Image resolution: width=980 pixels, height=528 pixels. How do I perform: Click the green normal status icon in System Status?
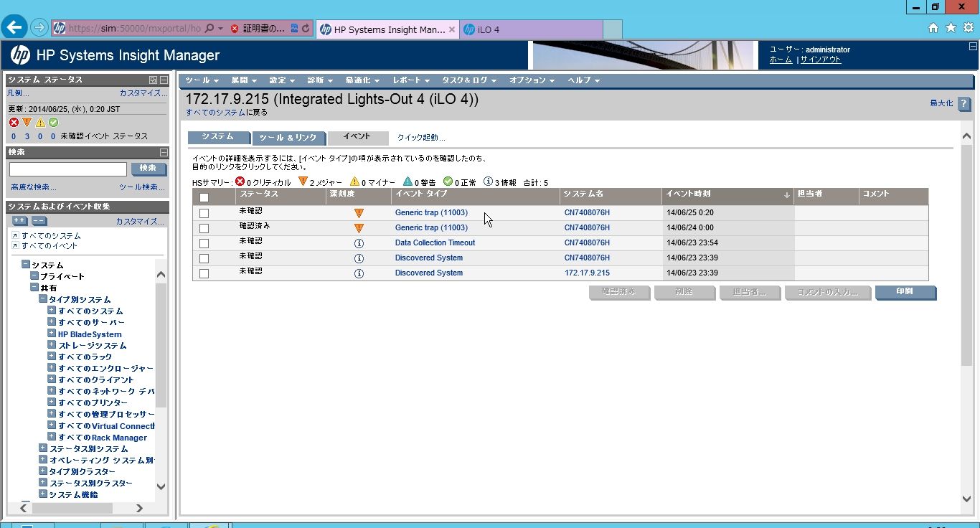(x=53, y=123)
